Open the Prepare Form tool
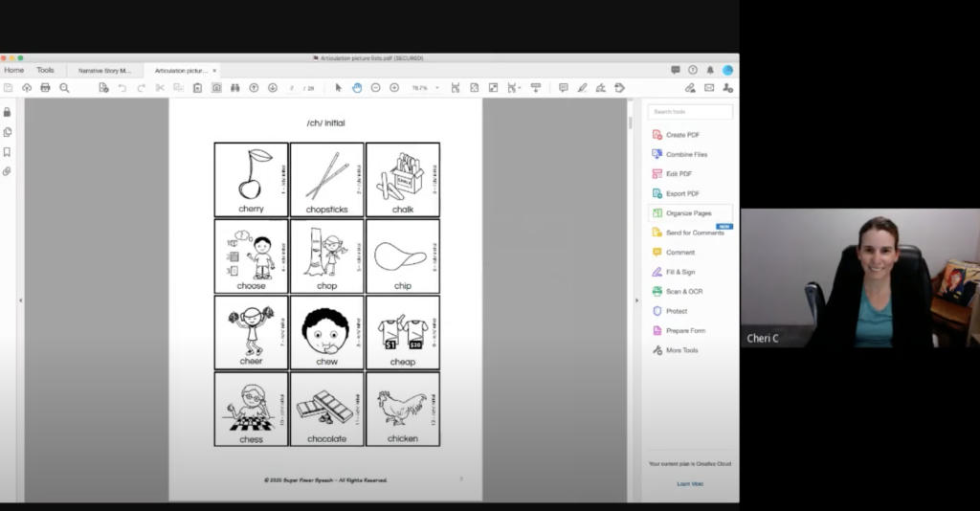This screenshot has width=980, height=511. [x=679, y=330]
